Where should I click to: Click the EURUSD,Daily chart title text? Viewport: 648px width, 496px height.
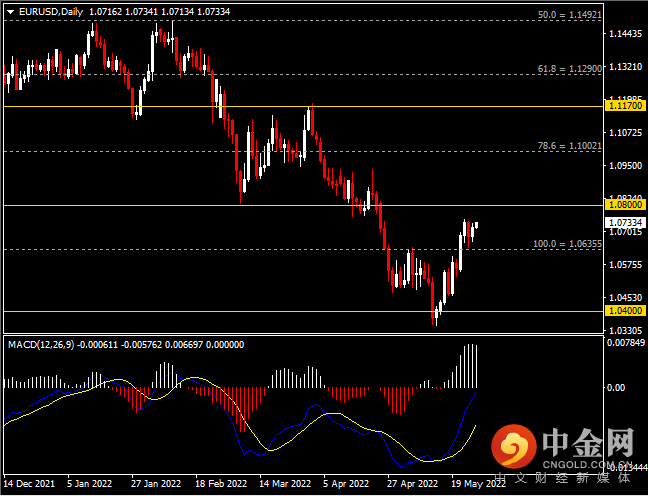51,12
